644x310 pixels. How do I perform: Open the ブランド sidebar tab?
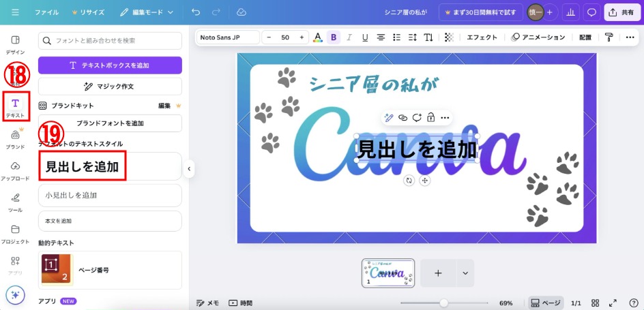(x=15, y=139)
